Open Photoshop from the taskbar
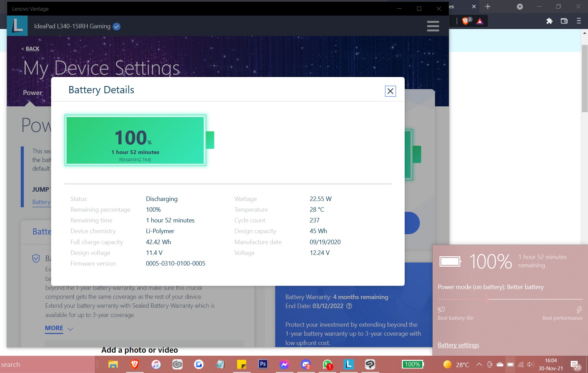 (263, 364)
